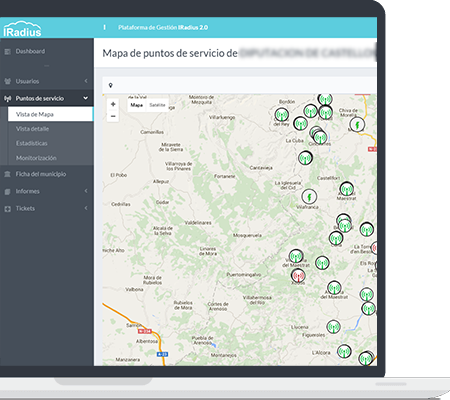Click antenna marker near Ares del Maestrat
Viewport: 450px width, 400px height.
[x=347, y=189]
